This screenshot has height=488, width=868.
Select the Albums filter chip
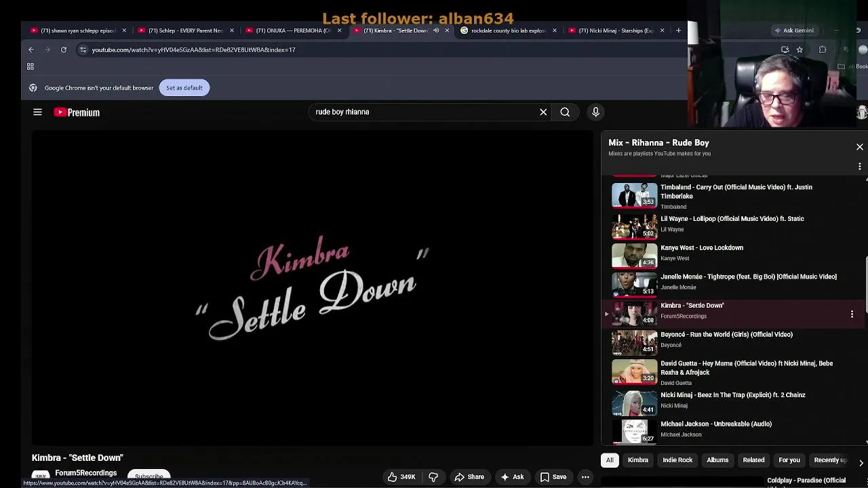click(717, 460)
